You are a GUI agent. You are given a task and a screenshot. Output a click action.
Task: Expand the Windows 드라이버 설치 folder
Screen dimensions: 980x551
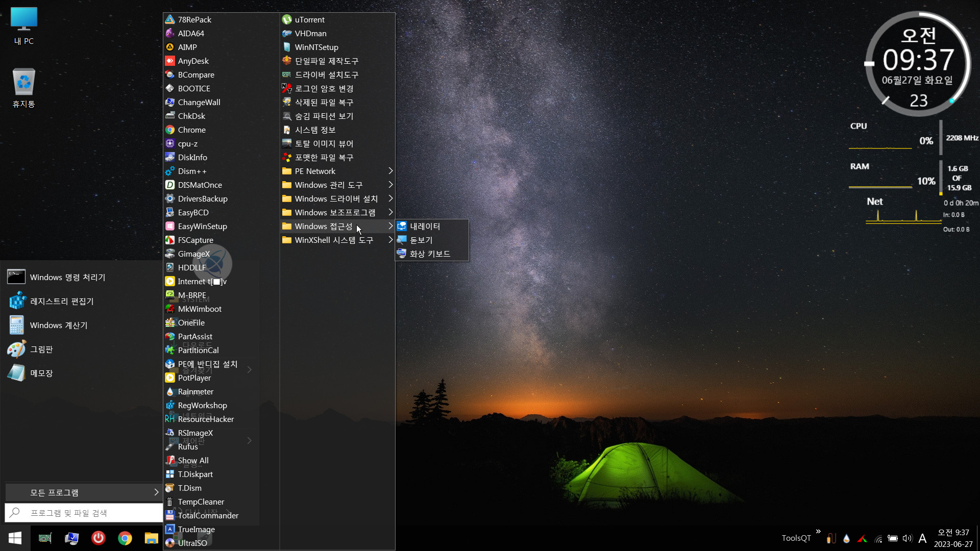pyautogui.click(x=337, y=198)
